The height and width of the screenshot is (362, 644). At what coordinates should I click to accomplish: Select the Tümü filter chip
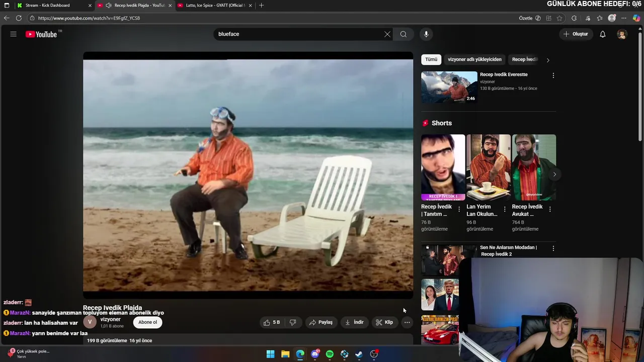click(x=431, y=59)
